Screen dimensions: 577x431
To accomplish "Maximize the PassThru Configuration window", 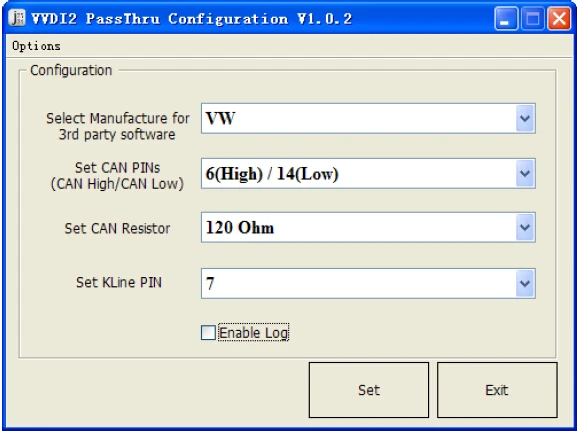I will coord(532,19).
